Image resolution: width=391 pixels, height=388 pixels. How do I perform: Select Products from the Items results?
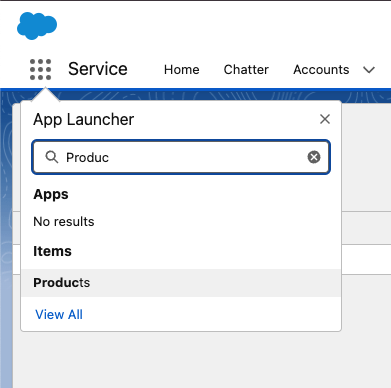point(181,283)
